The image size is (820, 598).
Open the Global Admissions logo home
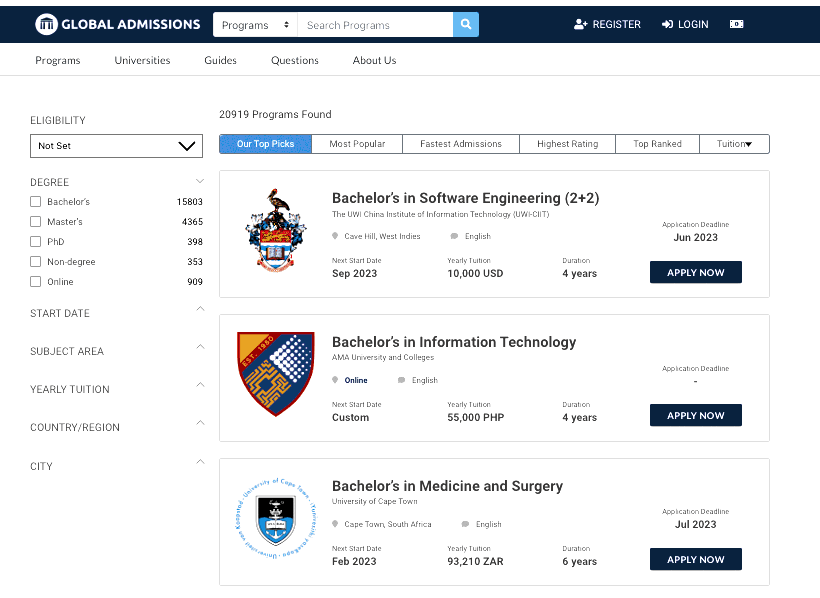118,24
